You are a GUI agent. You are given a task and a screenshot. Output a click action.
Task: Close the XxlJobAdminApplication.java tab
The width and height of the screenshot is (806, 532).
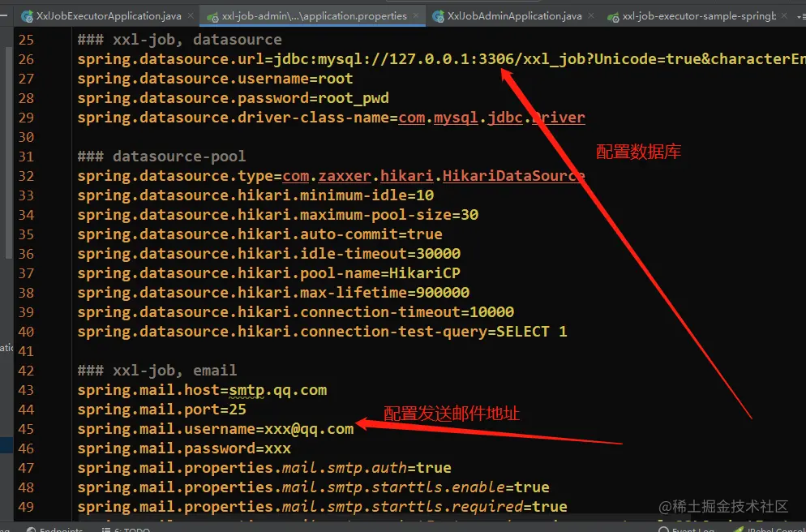591,16
